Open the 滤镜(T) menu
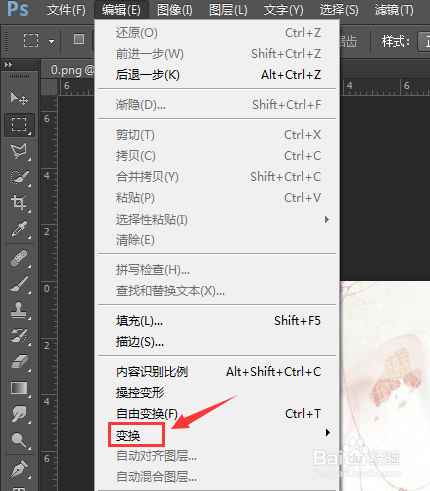Viewport: 430px width, 491px height. point(394,10)
